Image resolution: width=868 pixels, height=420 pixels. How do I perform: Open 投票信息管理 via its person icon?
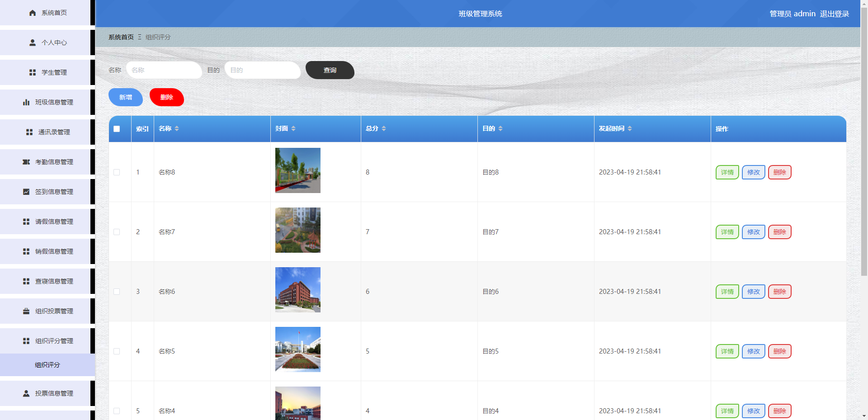[x=25, y=393]
